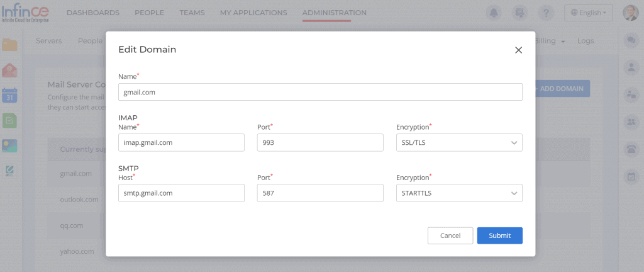Open the SMTP Encryption STARTTLS dropdown

[x=459, y=193]
